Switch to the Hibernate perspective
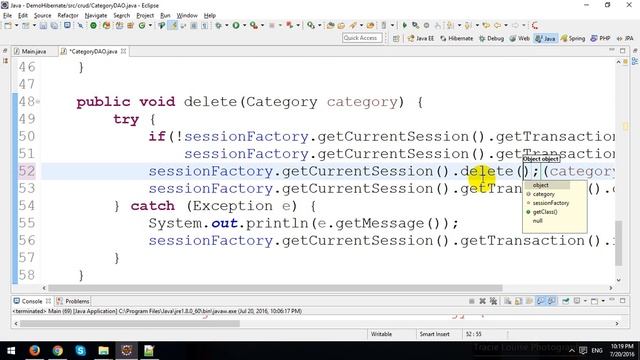 (456, 38)
